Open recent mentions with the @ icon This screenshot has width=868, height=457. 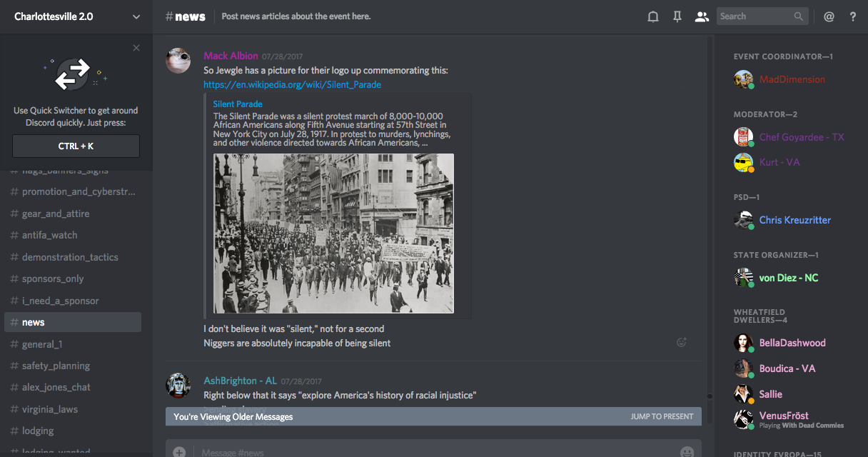coord(829,16)
